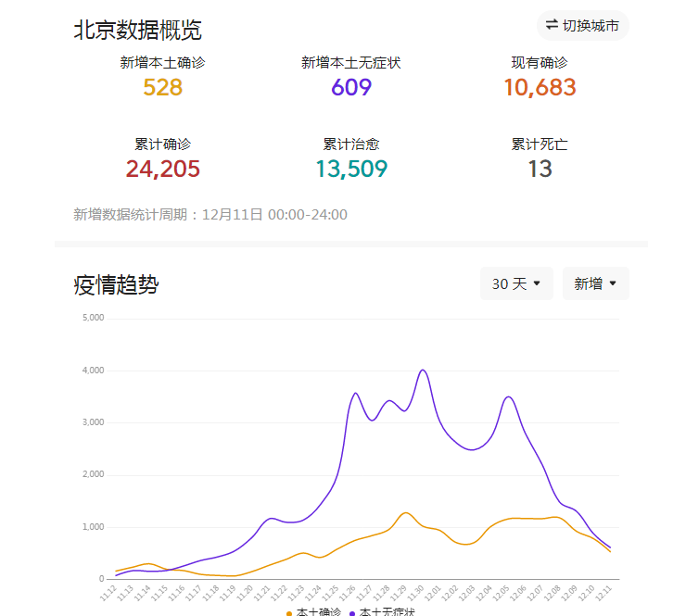Screen dimensions: 686x616
Task: Select the 528 新增本土确诊 figure
Action: click(x=163, y=88)
